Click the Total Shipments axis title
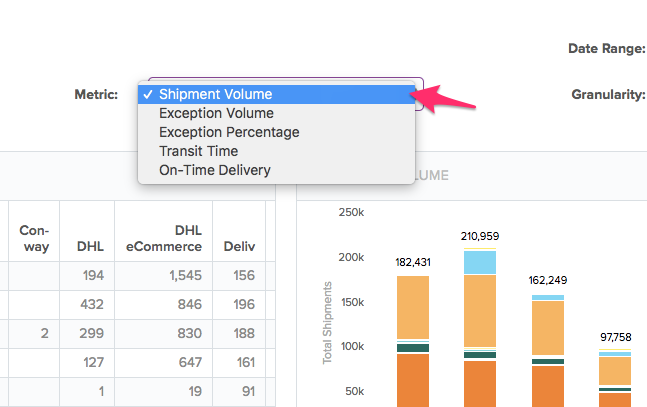The height and width of the screenshot is (407, 647). tap(327, 323)
